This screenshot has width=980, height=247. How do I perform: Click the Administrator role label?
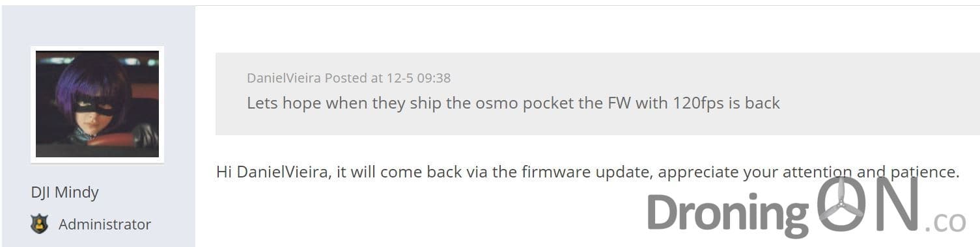[x=105, y=224]
